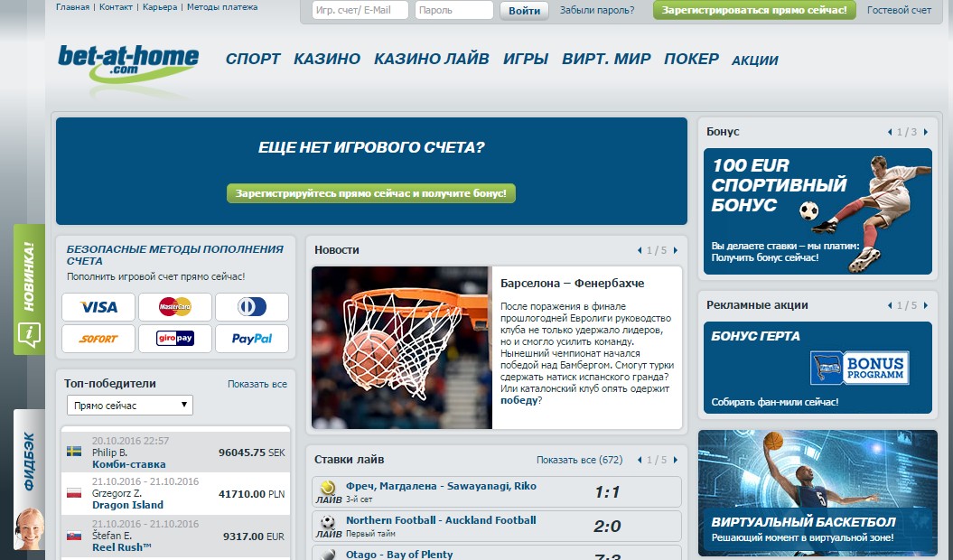
Task: Click the Polish flag next to Grzegorz Z.
Action: click(74, 492)
